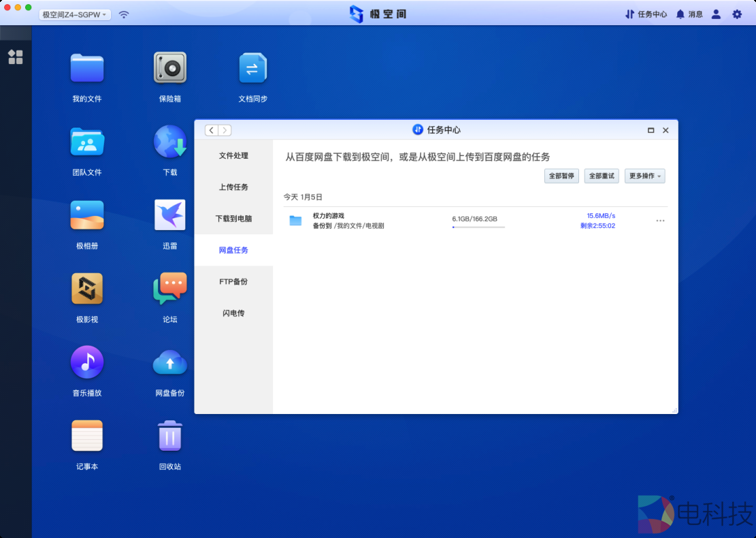Click the 全部重试 retry all button
Screen dimensions: 756x538
(x=601, y=176)
